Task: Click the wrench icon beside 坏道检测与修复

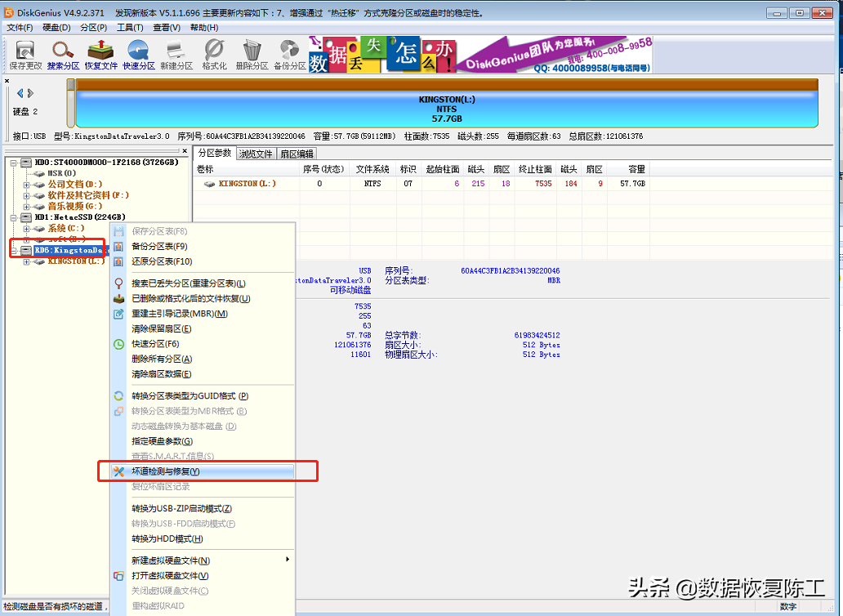Action: (118, 471)
